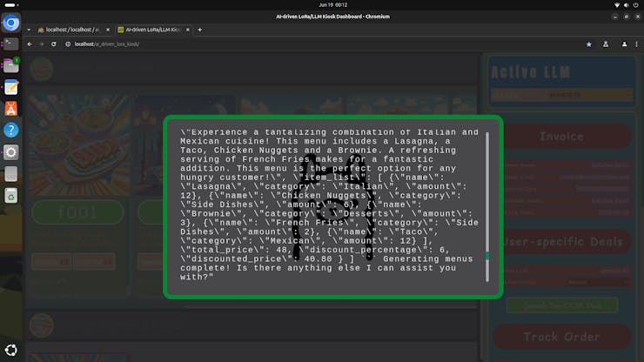Image resolution: width=644 pixels, height=362 pixels.
Task: Open User-specific Deals section
Action: pos(561,242)
